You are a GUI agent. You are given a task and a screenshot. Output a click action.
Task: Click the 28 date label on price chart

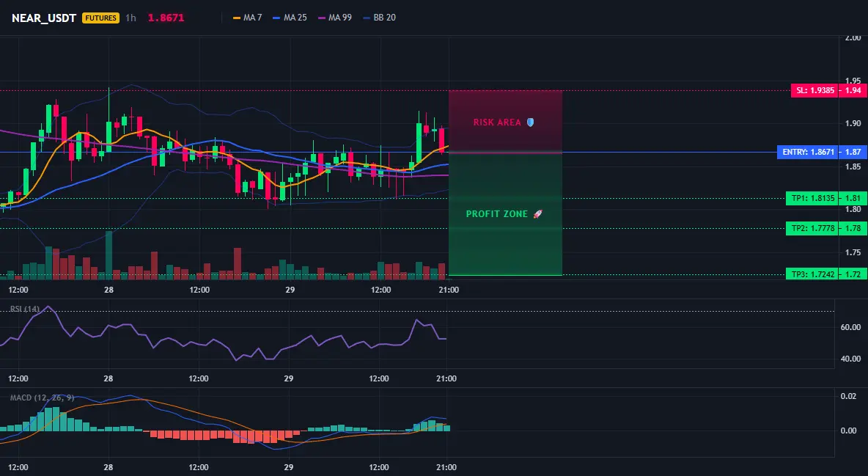(108, 290)
